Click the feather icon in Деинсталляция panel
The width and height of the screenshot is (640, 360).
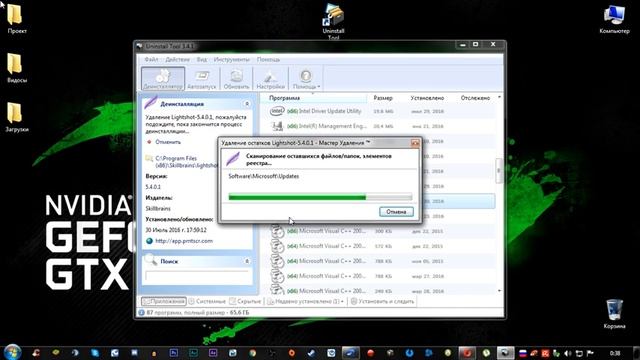click(x=151, y=102)
